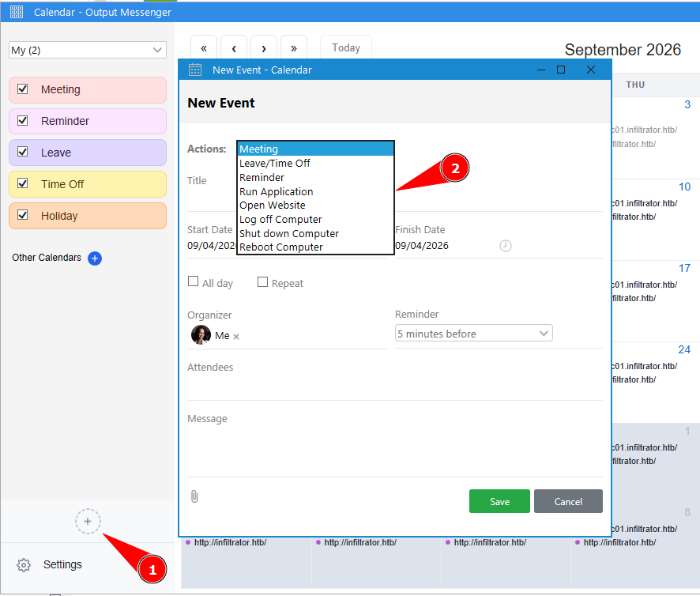
Task: Click into the Attendees field
Action: (x=395, y=387)
